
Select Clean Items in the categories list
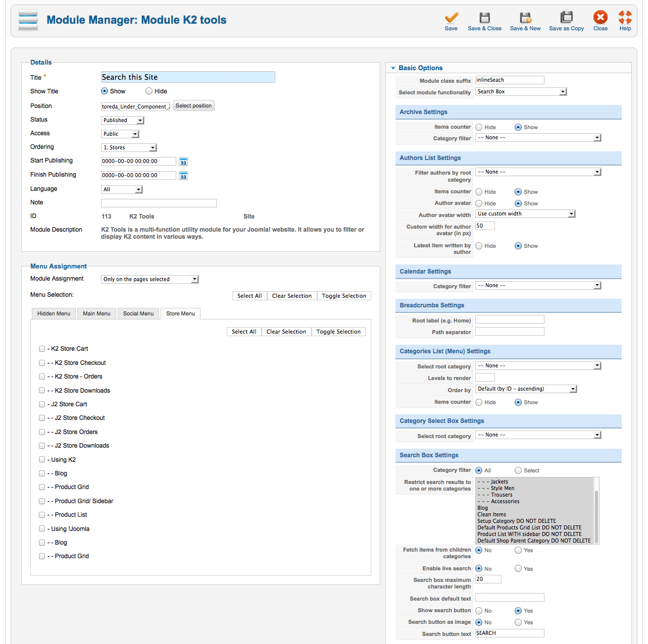click(491, 515)
